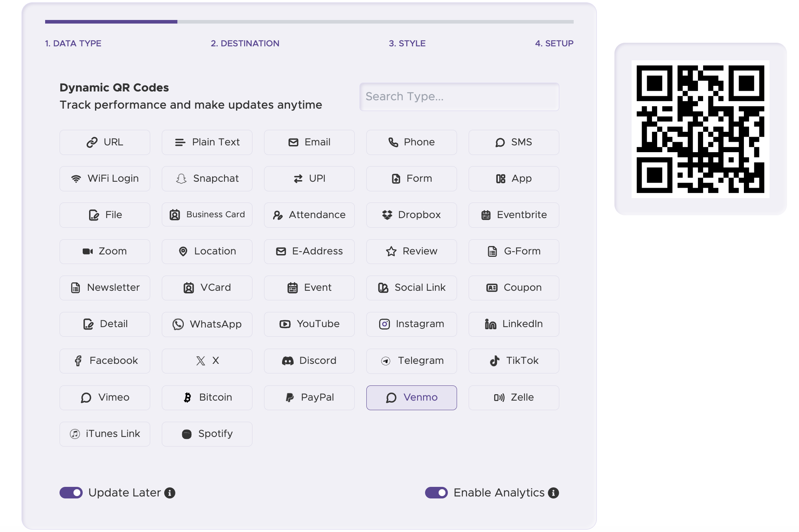This screenshot has width=799, height=532.
Task: Open the Style step
Action: [x=406, y=43]
